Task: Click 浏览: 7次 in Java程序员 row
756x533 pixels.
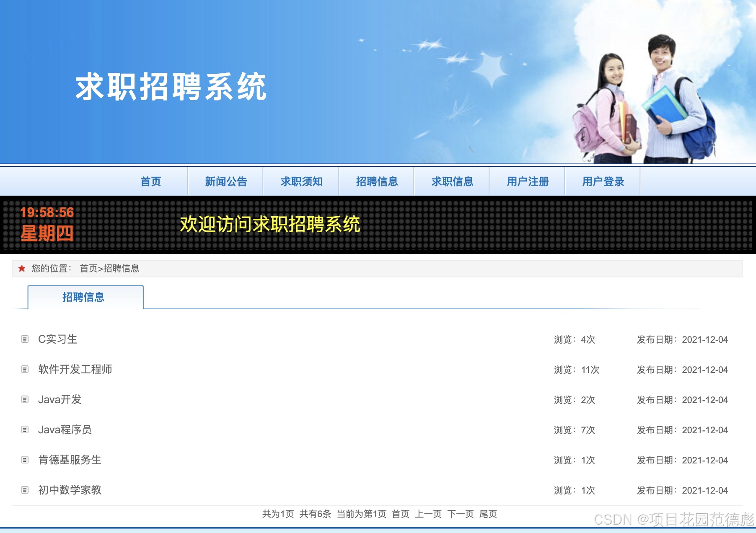Action: pyautogui.click(x=575, y=430)
